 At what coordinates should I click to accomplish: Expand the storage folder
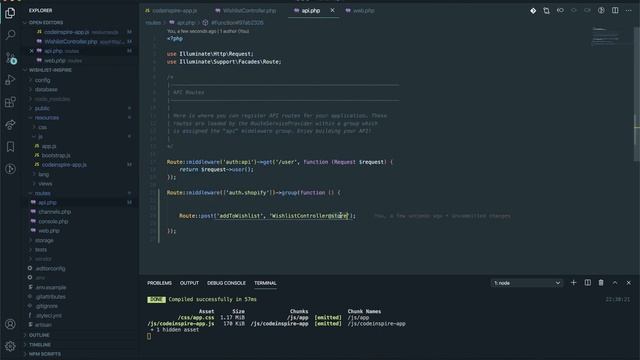[x=44, y=240]
